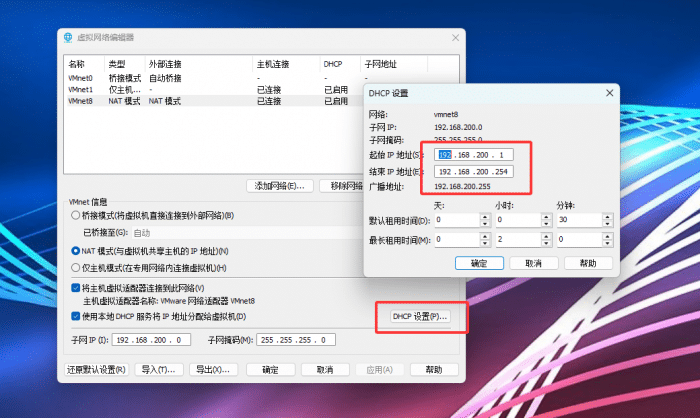Viewport: 700px width, 418px height.
Task: Click the 默认租用时间 days stepper arrows
Action: [x=487, y=220]
